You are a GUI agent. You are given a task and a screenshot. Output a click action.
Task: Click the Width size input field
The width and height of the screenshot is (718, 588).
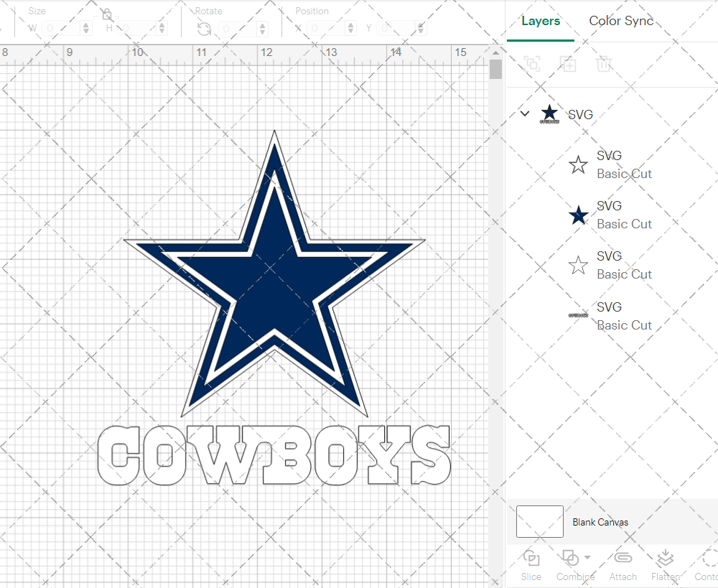[61, 29]
